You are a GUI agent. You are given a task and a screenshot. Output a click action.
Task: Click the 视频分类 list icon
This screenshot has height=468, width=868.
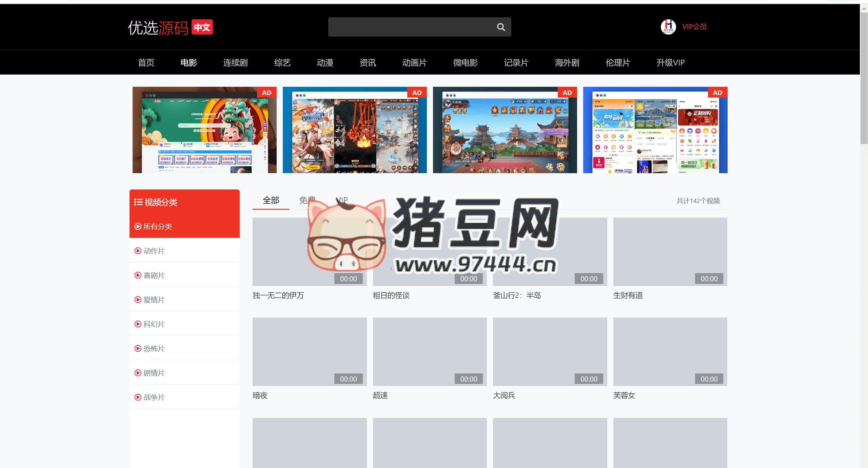[138, 202]
